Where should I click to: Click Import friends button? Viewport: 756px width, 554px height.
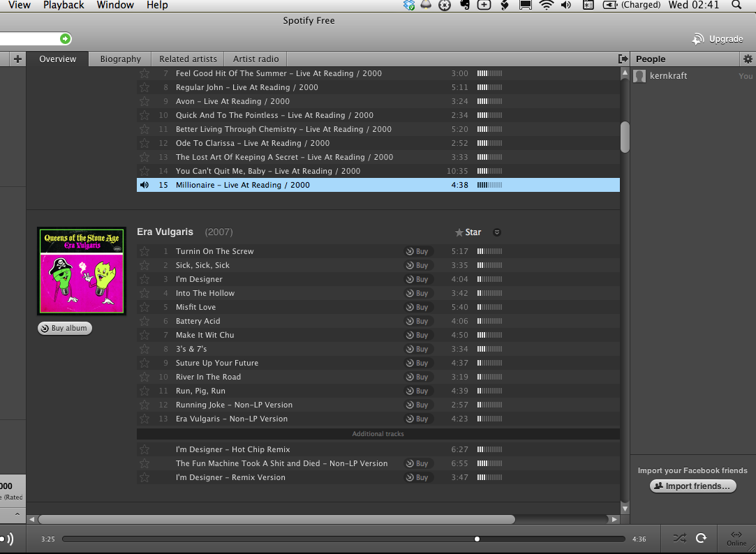(693, 486)
